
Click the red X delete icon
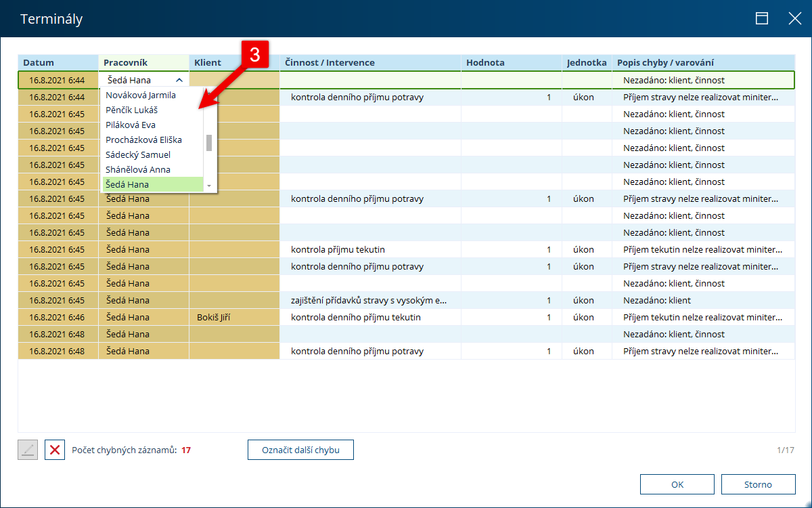55,450
